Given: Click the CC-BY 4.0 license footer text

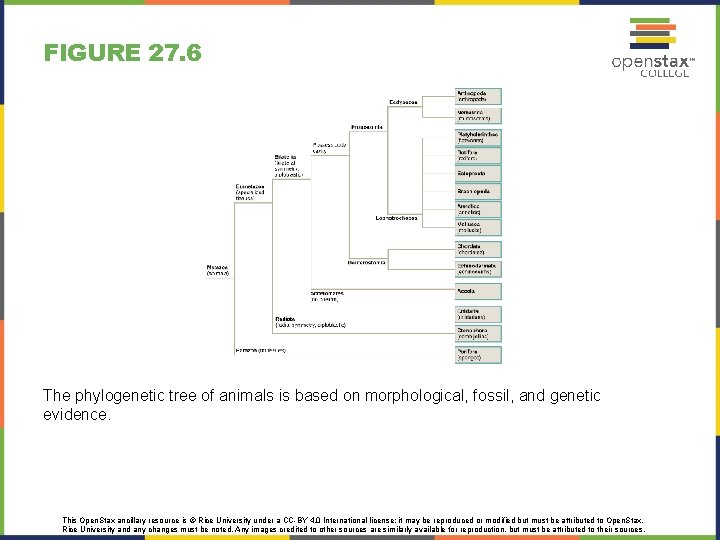Looking at the screenshot, I should click(x=354, y=525).
